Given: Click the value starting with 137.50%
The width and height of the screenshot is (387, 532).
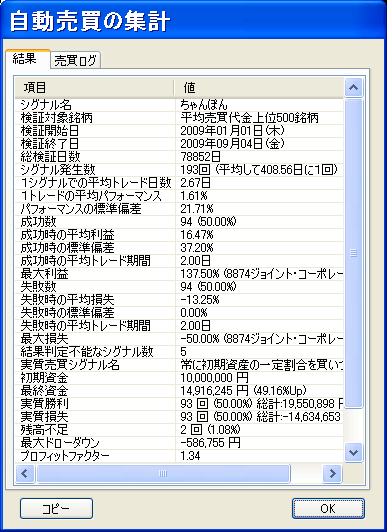Looking at the screenshot, I should pos(262,274).
